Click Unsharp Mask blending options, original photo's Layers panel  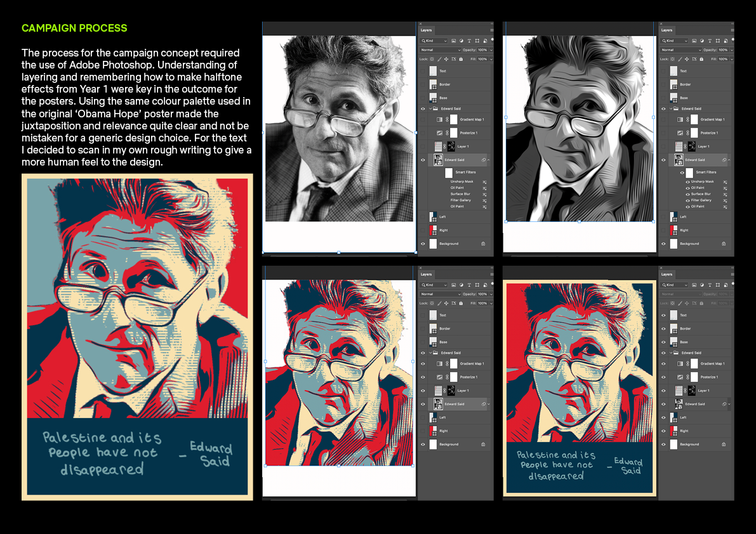click(484, 182)
